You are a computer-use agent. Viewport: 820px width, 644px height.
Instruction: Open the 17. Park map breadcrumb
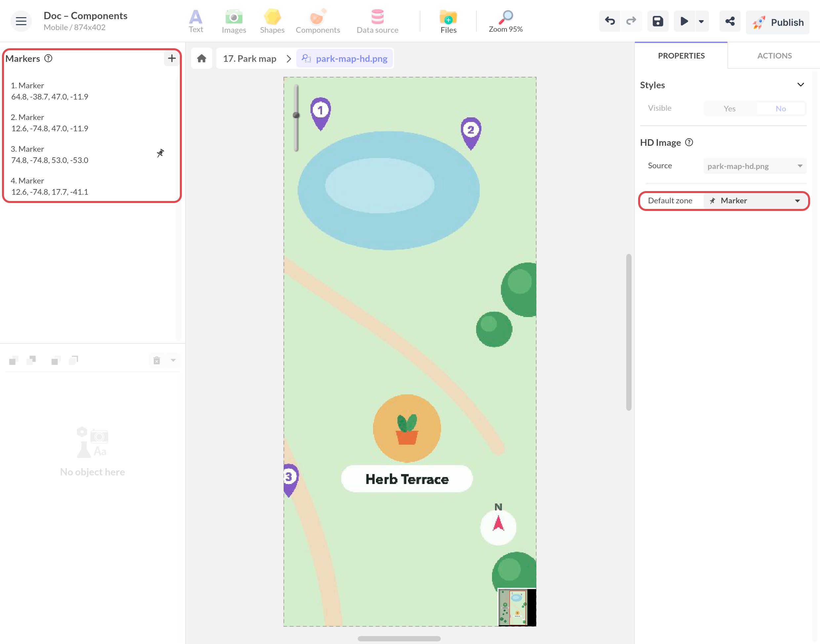pyautogui.click(x=250, y=59)
